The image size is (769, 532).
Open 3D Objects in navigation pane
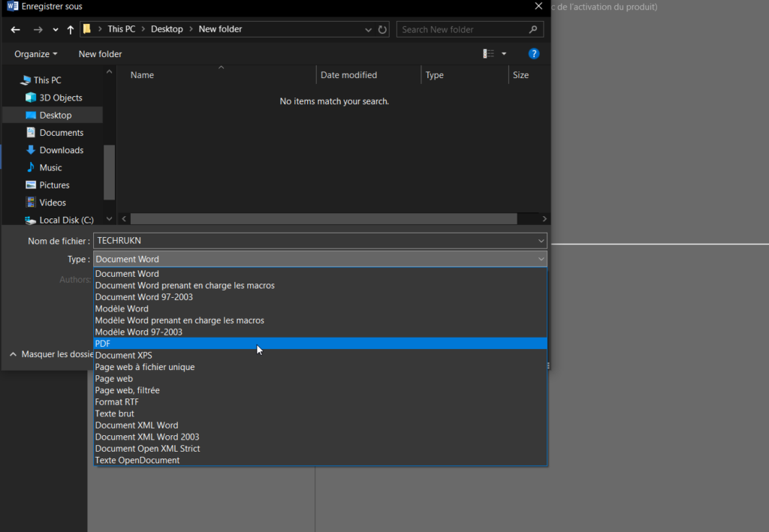coord(61,98)
